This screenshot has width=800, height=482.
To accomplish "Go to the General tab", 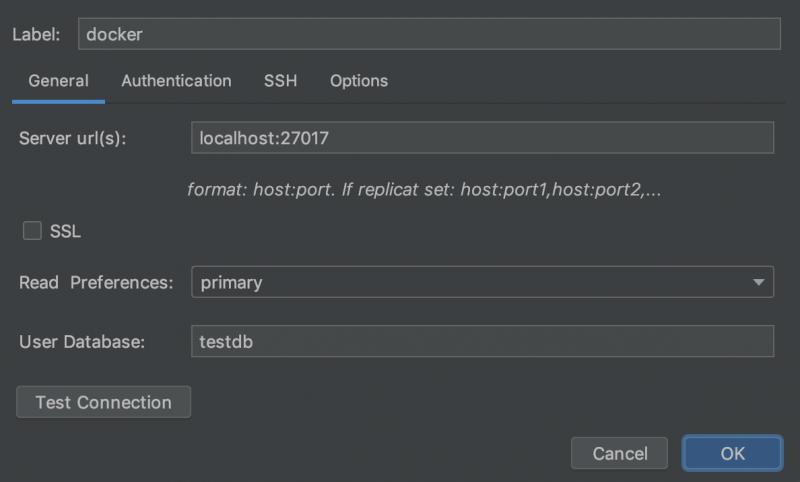I will (58, 81).
